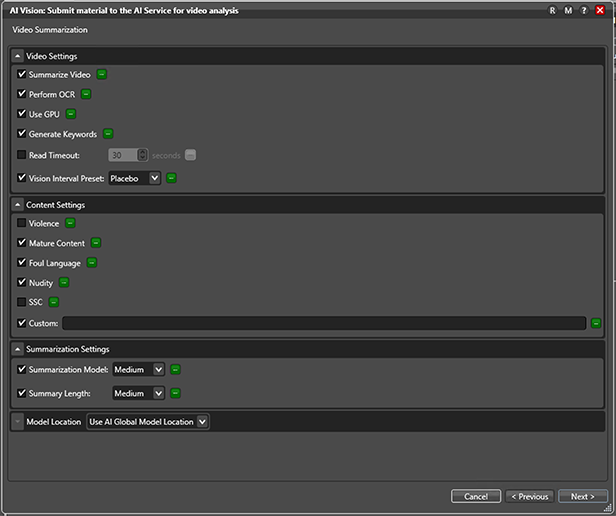Proceed with the Next button
This screenshot has height=516, width=616.
tap(583, 496)
